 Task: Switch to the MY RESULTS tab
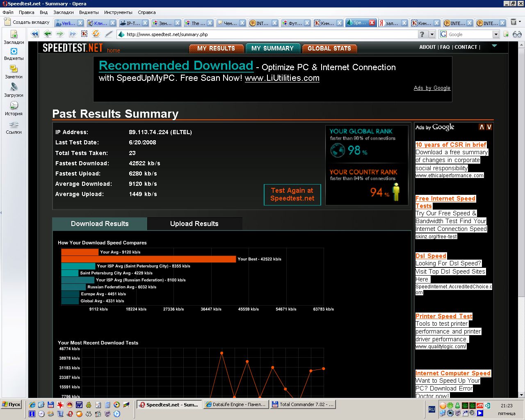click(216, 48)
